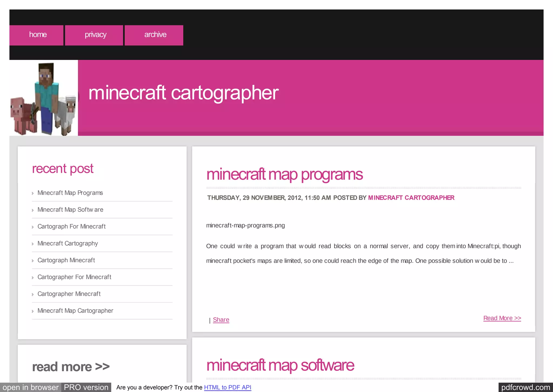Click the Minecraft characters logo image
Image resolution: width=553 pixels, height=392 pixels.
point(44,98)
